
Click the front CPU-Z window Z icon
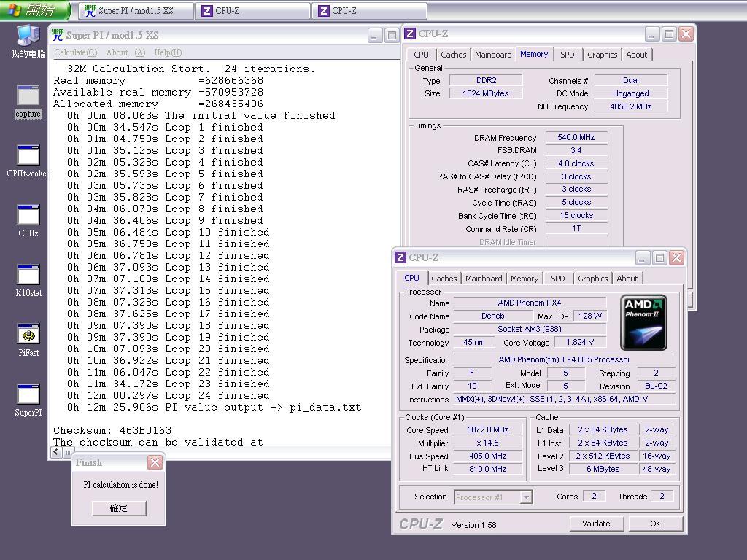tap(400, 257)
